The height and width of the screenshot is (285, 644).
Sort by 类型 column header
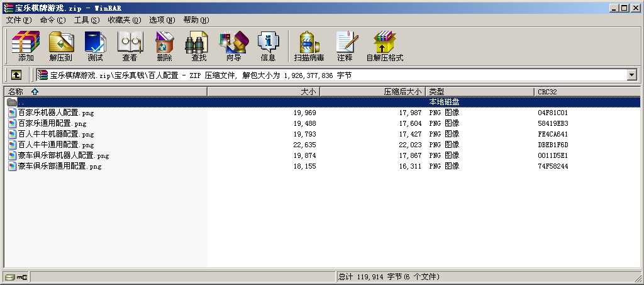[x=480, y=92]
